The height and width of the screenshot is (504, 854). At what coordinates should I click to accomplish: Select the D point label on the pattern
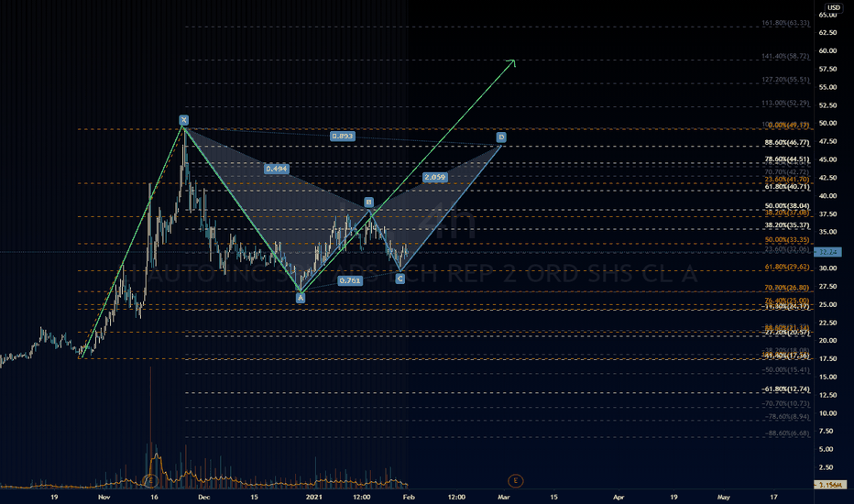(501, 137)
